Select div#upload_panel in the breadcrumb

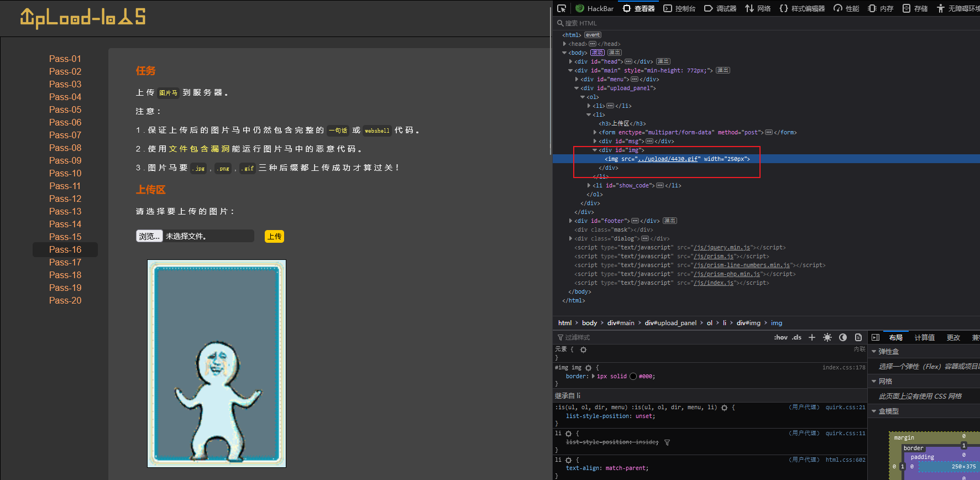click(670, 323)
